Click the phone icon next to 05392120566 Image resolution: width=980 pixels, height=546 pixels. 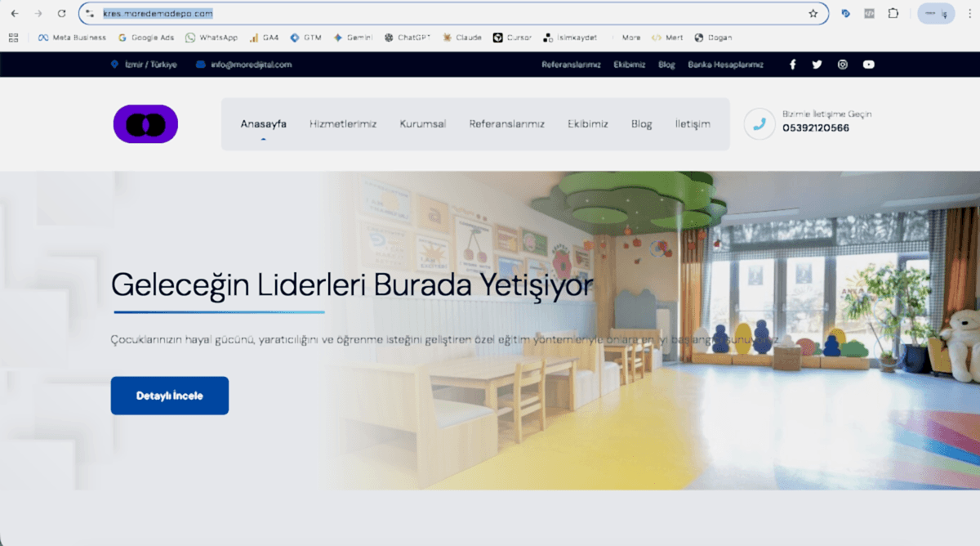[x=758, y=123]
